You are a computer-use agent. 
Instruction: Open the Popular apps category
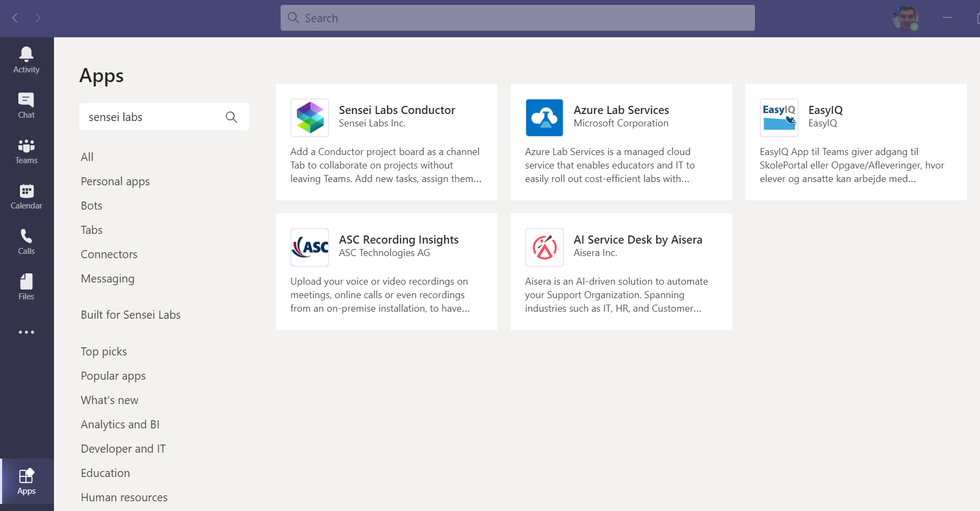tap(113, 376)
